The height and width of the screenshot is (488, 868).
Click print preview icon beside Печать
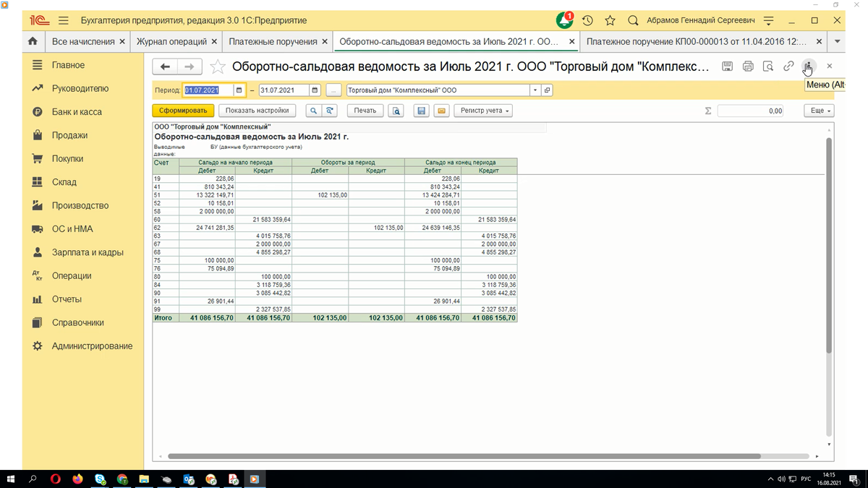tap(396, 111)
